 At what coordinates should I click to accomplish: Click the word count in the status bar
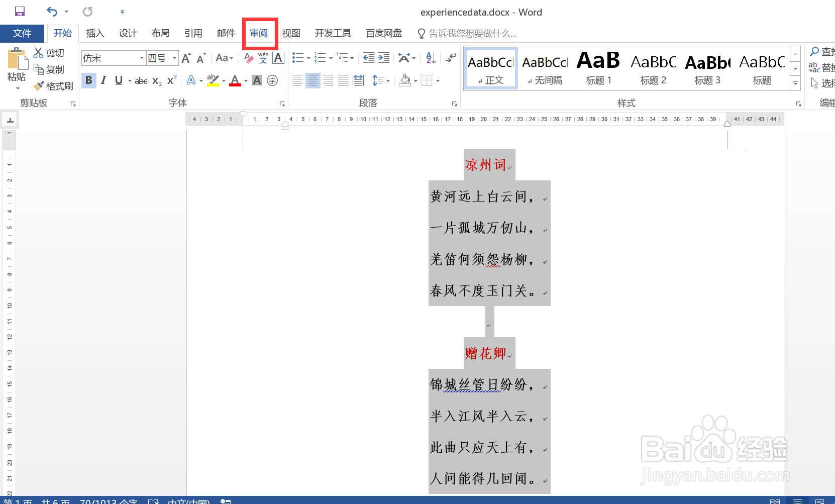[x=108, y=500]
